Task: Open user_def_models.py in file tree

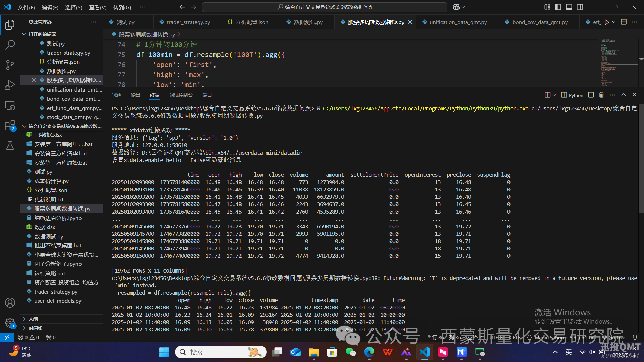Action: (x=58, y=301)
